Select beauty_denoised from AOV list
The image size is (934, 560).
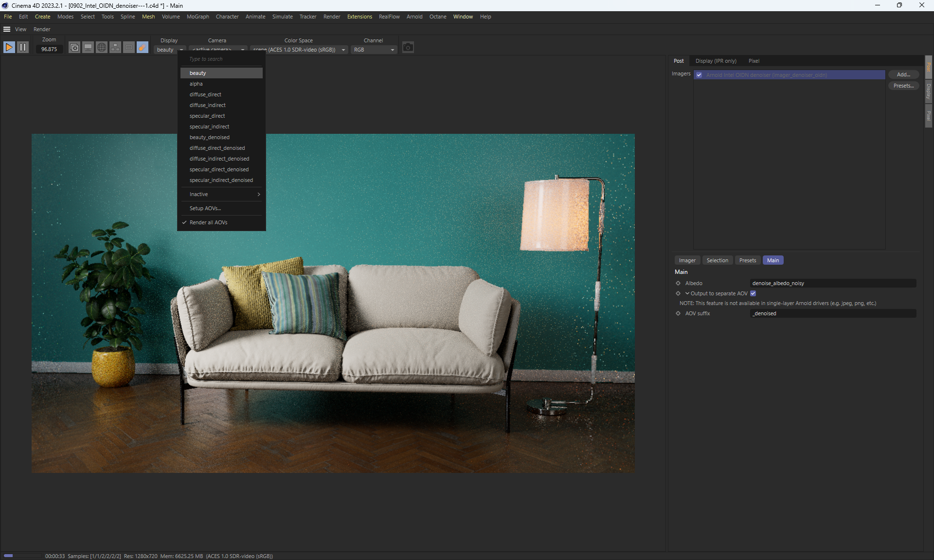(209, 137)
